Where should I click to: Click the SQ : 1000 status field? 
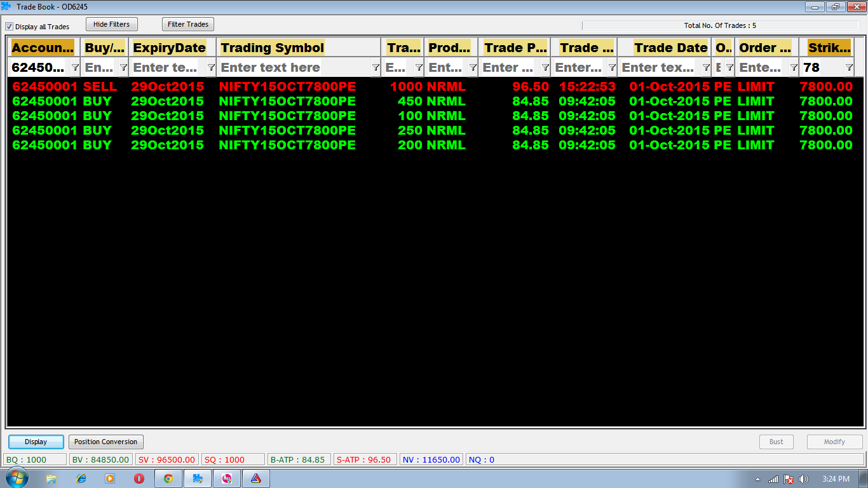[233, 459]
